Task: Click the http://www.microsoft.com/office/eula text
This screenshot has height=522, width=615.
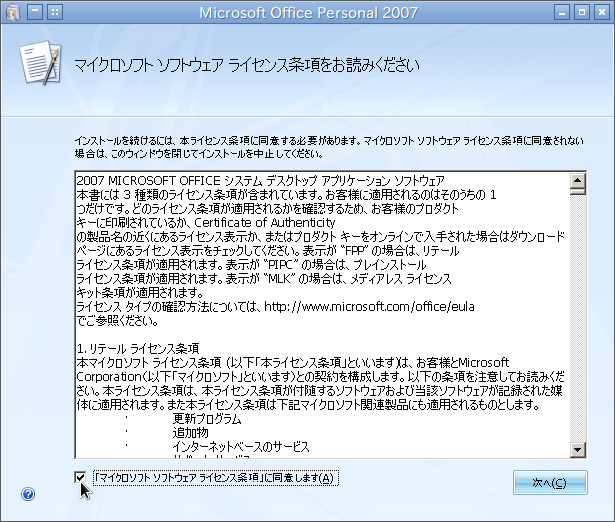Action: tap(369, 306)
